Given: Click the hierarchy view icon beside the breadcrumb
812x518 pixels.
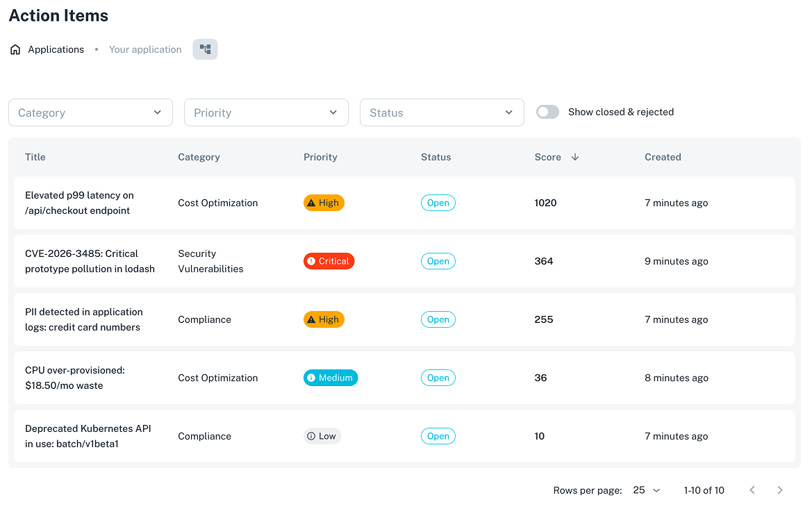Looking at the screenshot, I should [x=205, y=49].
